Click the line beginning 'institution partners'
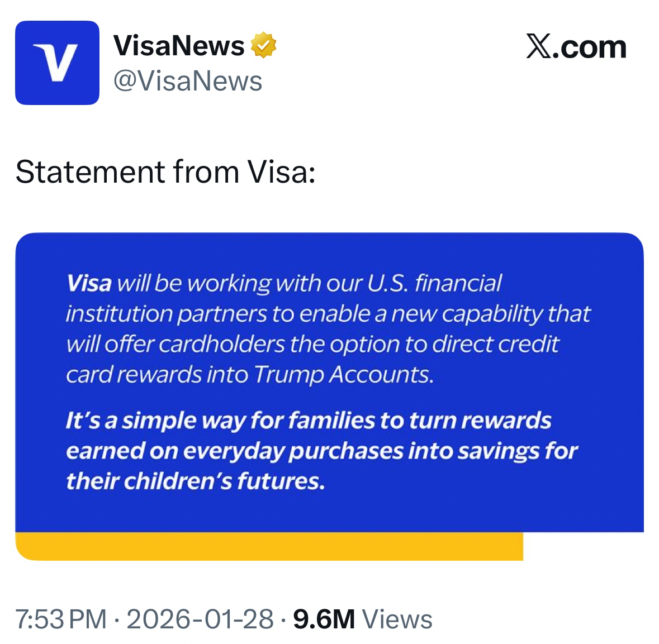659x644 pixels. pos(328,313)
